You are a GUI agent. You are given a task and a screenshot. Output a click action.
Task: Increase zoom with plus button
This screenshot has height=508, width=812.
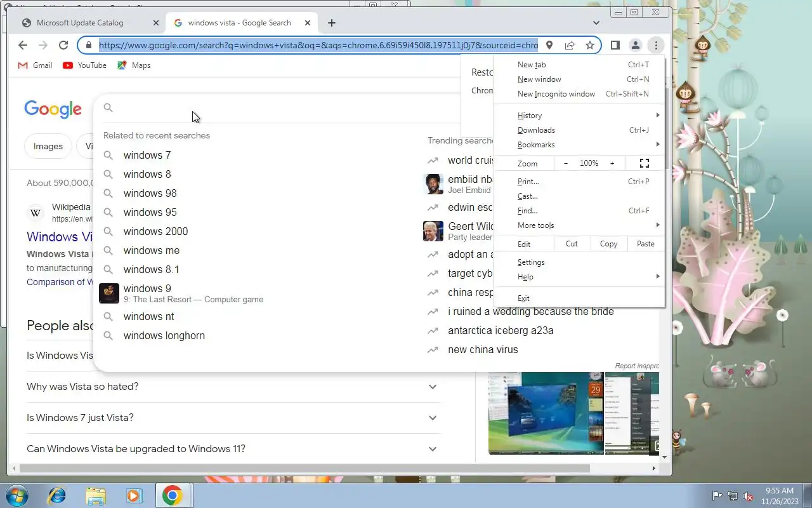(612, 163)
